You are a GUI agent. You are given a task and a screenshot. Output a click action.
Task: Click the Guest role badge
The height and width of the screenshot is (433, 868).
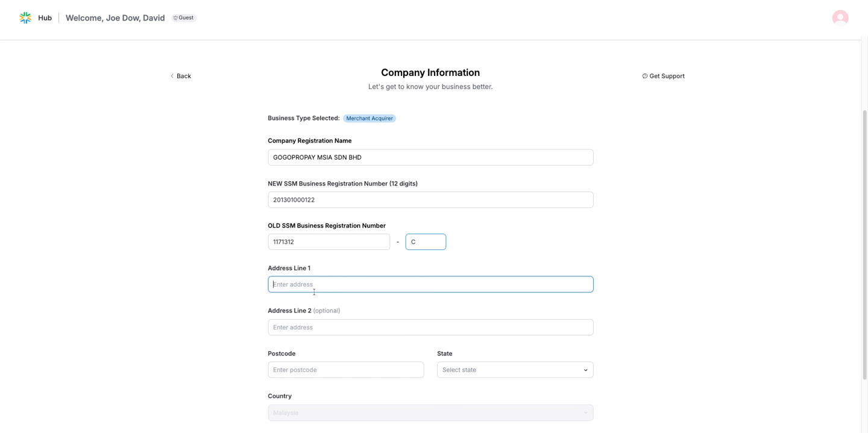tap(184, 18)
